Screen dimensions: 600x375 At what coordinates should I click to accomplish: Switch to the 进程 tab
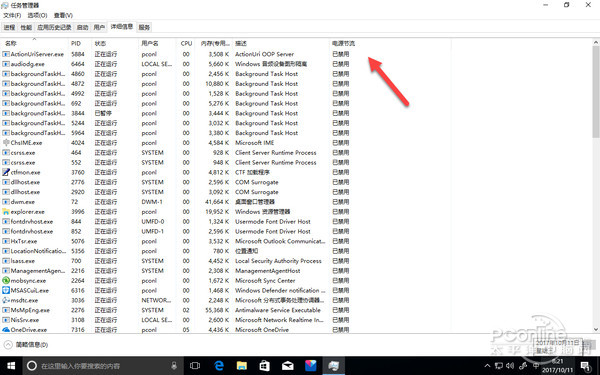click(10, 27)
